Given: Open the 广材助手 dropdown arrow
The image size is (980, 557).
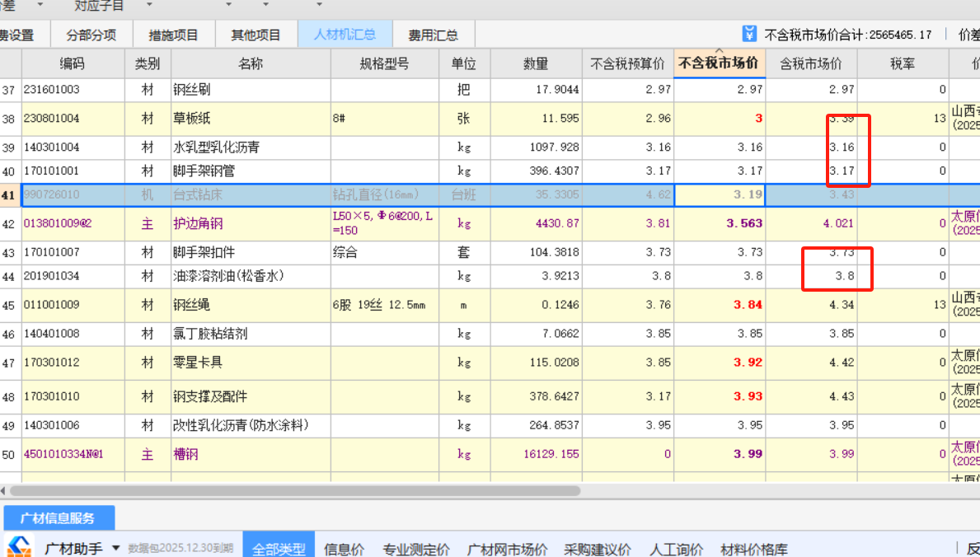Looking at the screenshot, I should tap(115, 549).
